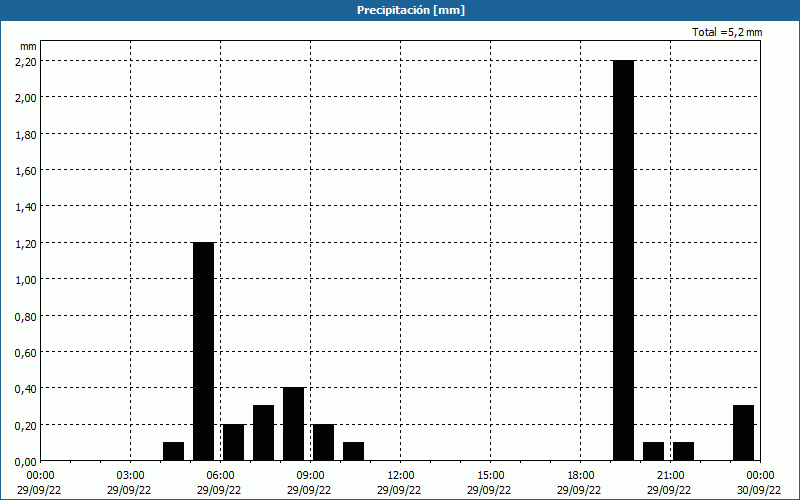The image size is (800, 500).
Task: Click the 29/09/22 date under 18:00
Action: click(x=579, y=490)
